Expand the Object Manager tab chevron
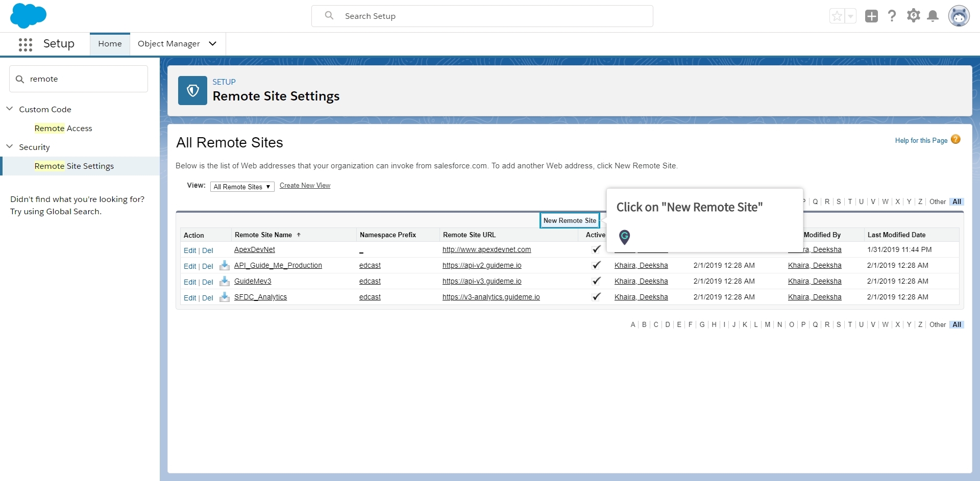 click(x=213, y=44)
